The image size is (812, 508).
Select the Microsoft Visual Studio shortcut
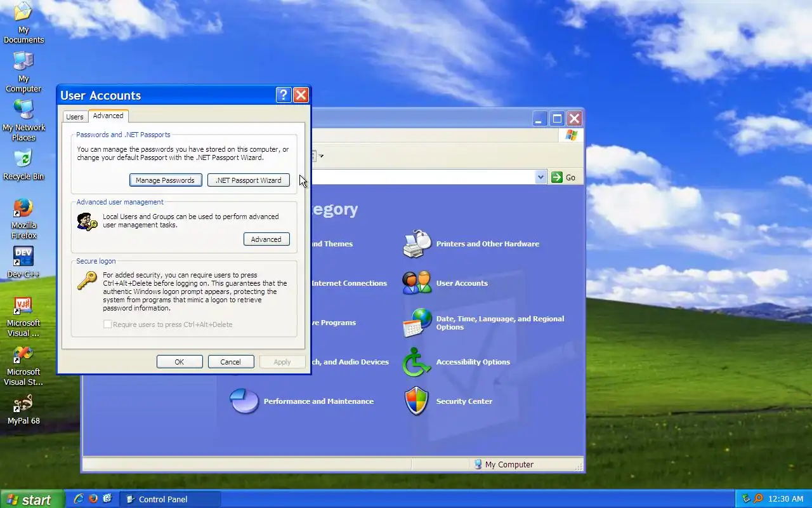23,365
